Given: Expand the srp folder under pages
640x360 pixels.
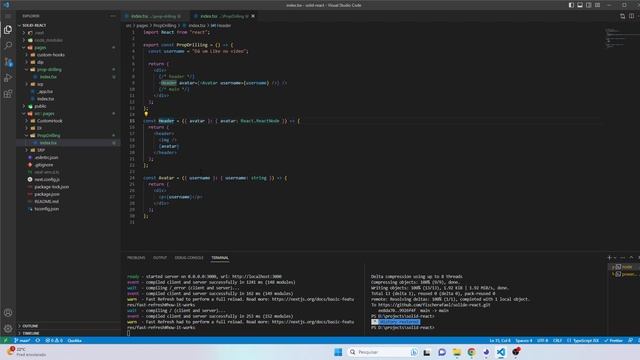Looking at the screenshot, I should click(69, 84).
